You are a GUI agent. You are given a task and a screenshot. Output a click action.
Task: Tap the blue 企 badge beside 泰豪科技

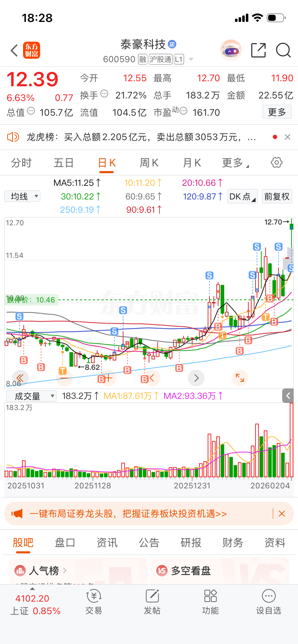[x=172, y=44]
